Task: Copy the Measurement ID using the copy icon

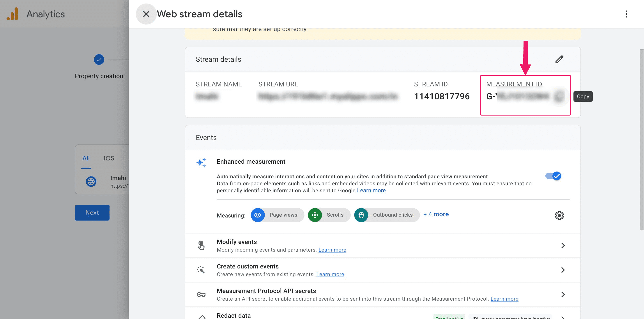Action: coord(559,97)
